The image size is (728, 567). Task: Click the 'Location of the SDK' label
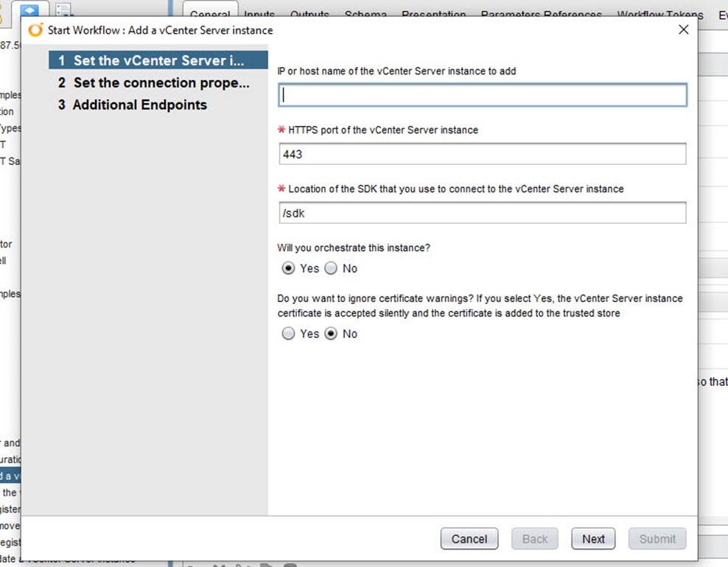(x=456, y=189)
